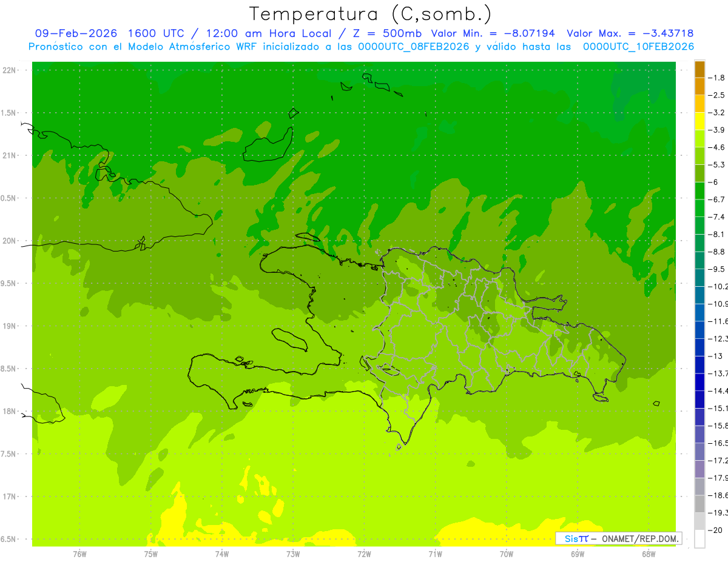This screenshot has width=728, height=562.
Task: Click the -4.6 colorbar value label
Action: (x=717, y=147)
